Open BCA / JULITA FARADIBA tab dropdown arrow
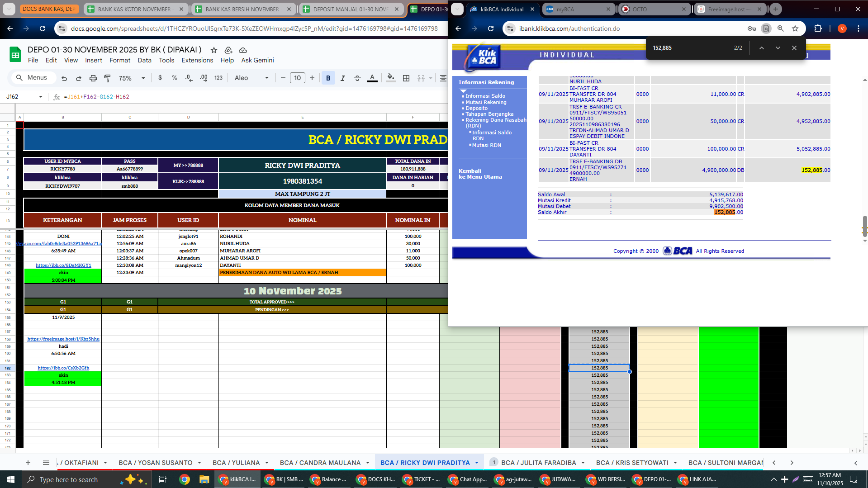 583,463
